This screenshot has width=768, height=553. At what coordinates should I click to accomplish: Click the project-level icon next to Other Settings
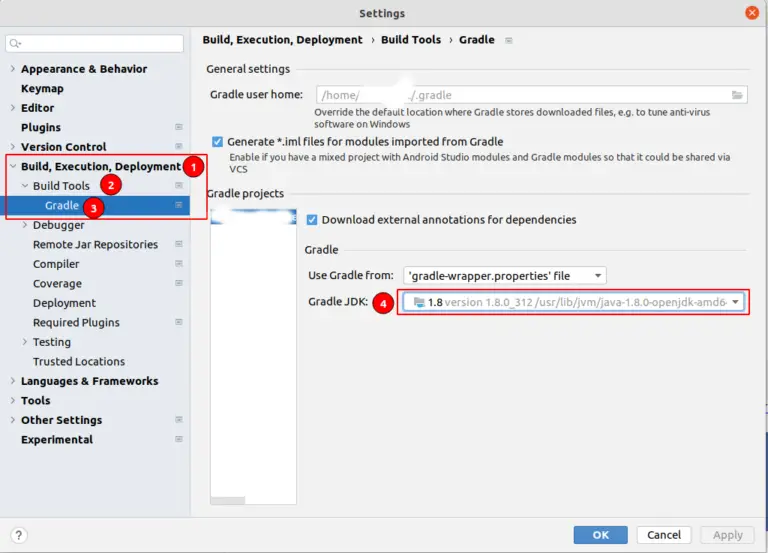(179, 419)
